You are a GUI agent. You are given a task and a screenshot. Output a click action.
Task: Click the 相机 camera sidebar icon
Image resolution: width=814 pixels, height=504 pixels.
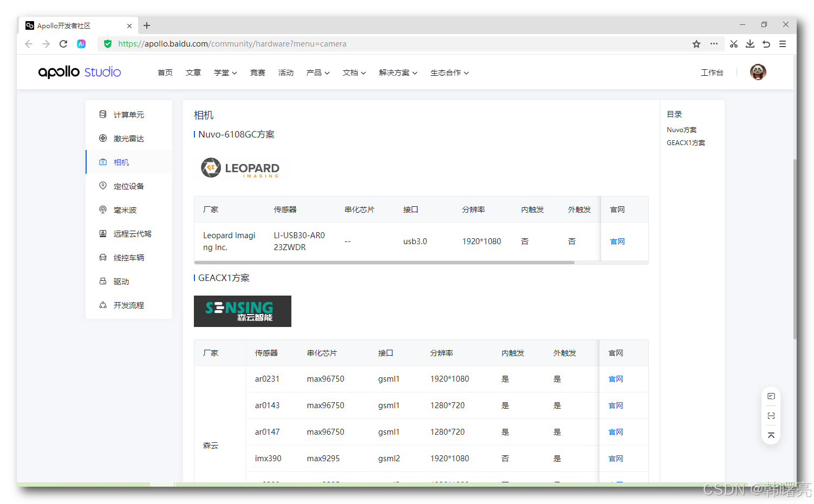tap(103, 162)
